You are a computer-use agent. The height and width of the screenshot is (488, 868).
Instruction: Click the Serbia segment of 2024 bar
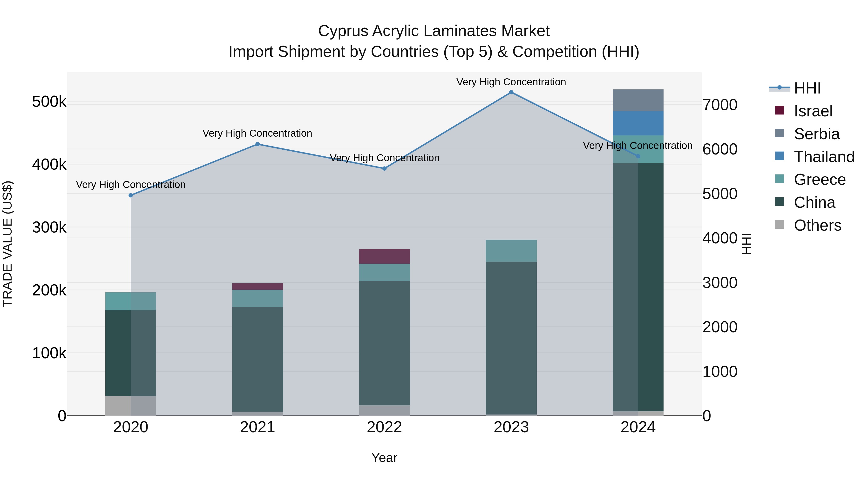[638, 100]
